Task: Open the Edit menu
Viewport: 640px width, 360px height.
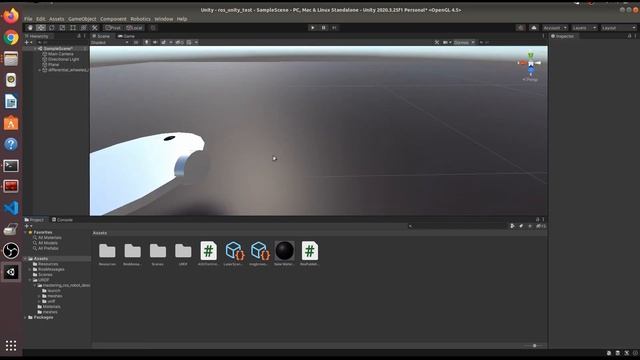Action: [x=41, y=19]
